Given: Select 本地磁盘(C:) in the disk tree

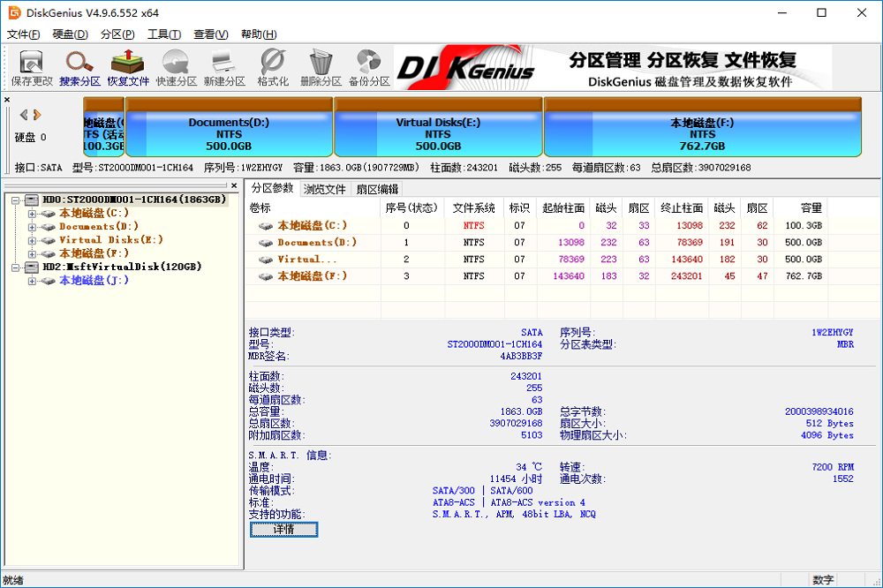Looking at the screenshot, I should pos(94,213).
